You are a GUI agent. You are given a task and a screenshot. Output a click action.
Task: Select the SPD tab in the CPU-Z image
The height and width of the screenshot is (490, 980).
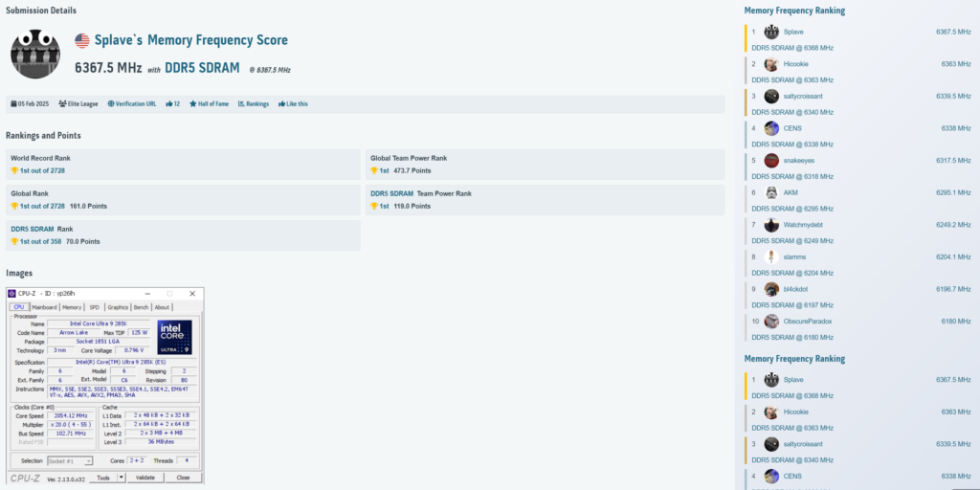94,307
